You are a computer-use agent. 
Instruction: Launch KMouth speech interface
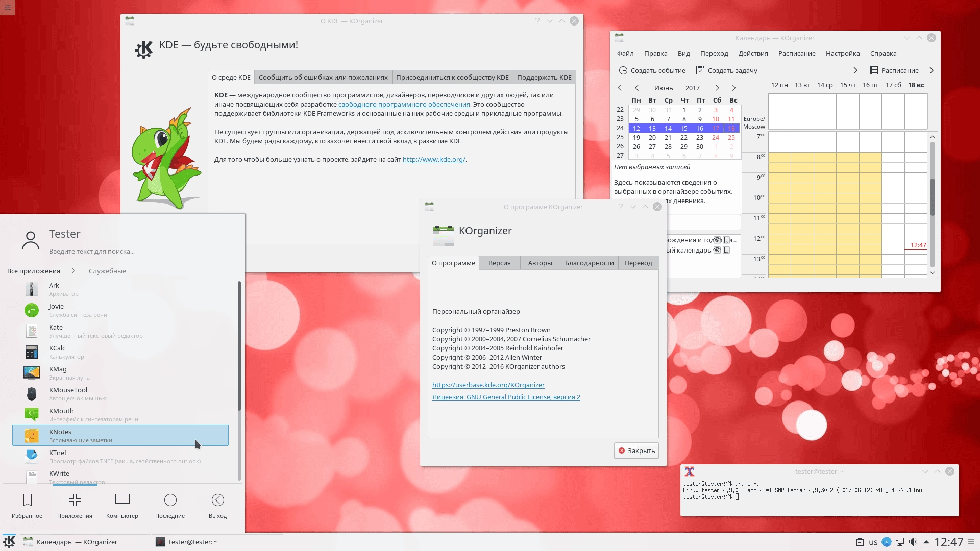point(120,415)
